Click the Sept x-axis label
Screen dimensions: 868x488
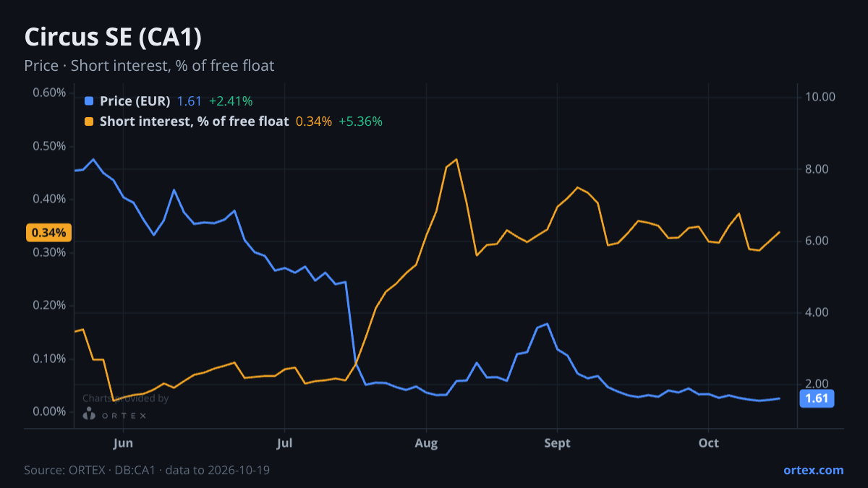click(558, 442)
